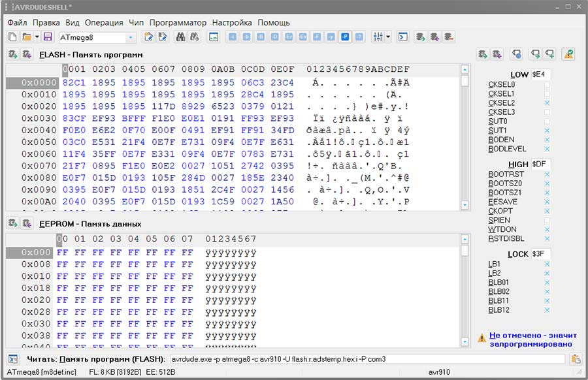Click the toolbar chip icon with red minus
This screenshot has height=380, width=588.
[x=448, y=37]
